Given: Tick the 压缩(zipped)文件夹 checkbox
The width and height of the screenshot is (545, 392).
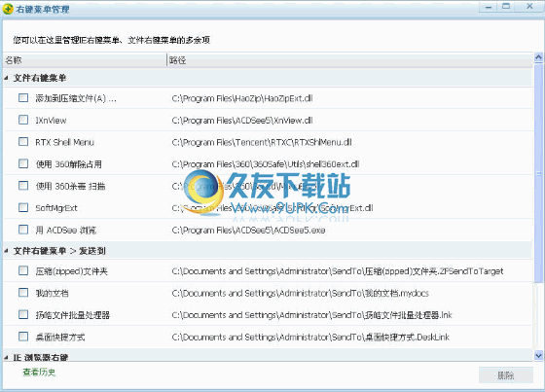Looking at the screenshot, I should (23, 270).
